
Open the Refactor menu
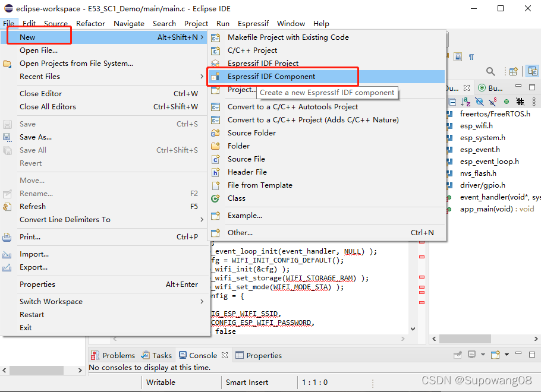coord(90,23)
